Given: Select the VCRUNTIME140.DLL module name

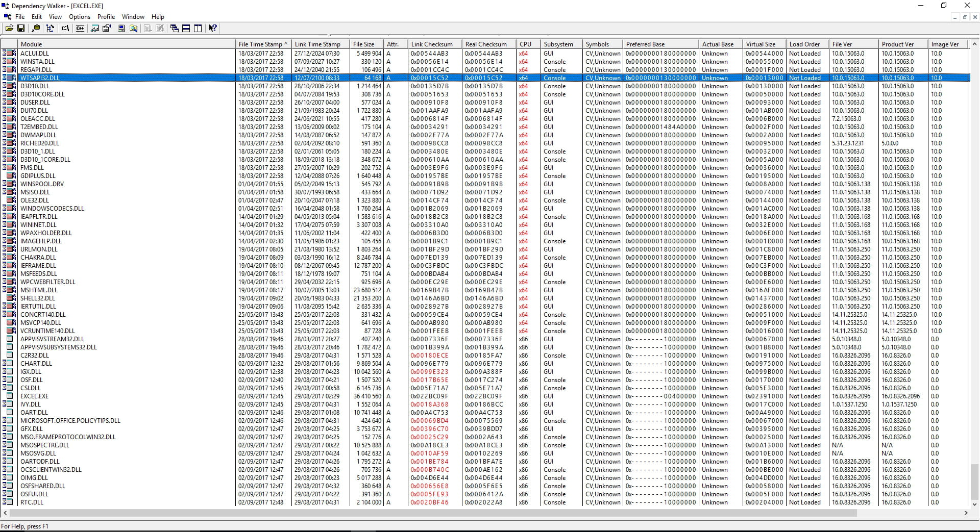Looking at the screenshot, I should click(47, 331).
